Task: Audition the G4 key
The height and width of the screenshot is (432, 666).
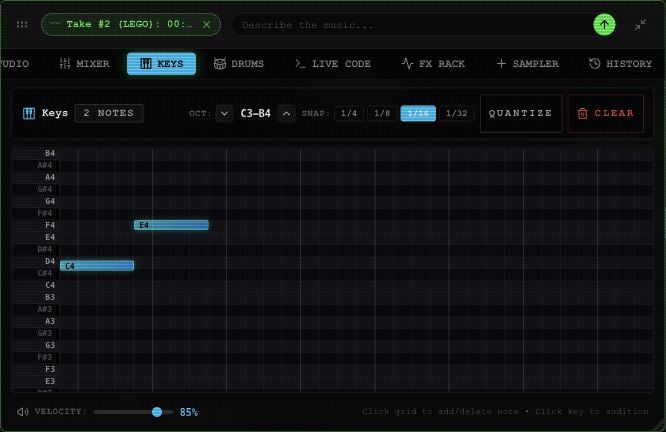Action: (x=36, y=201)
